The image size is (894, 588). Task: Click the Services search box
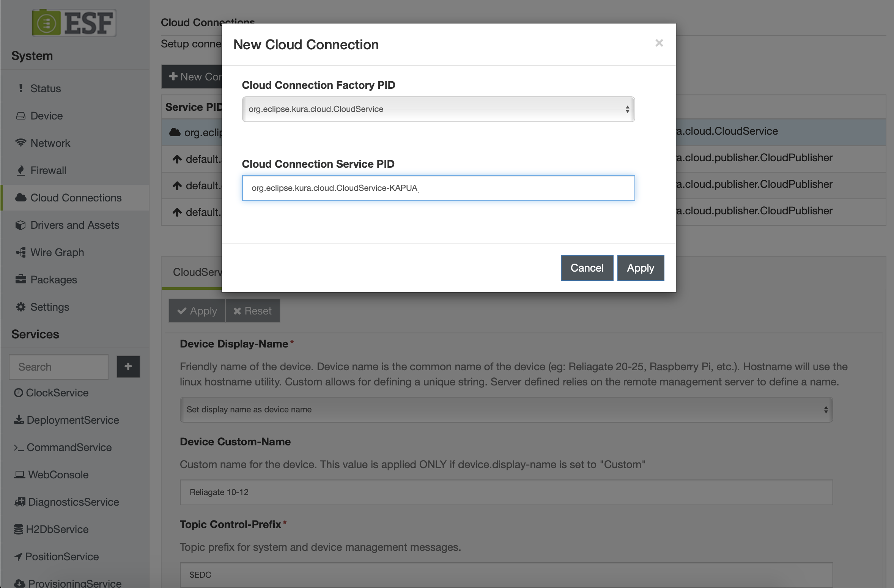pyautogui.click(x=59, y=367)
